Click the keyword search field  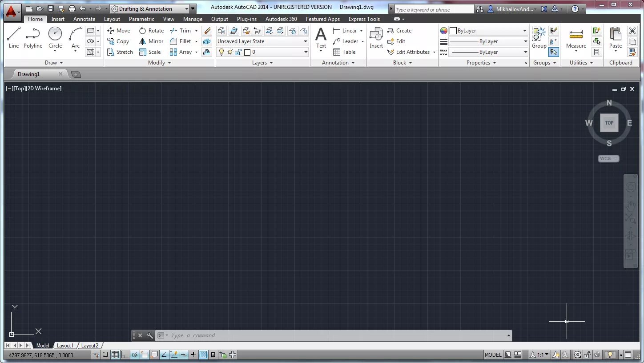[434, 9]
